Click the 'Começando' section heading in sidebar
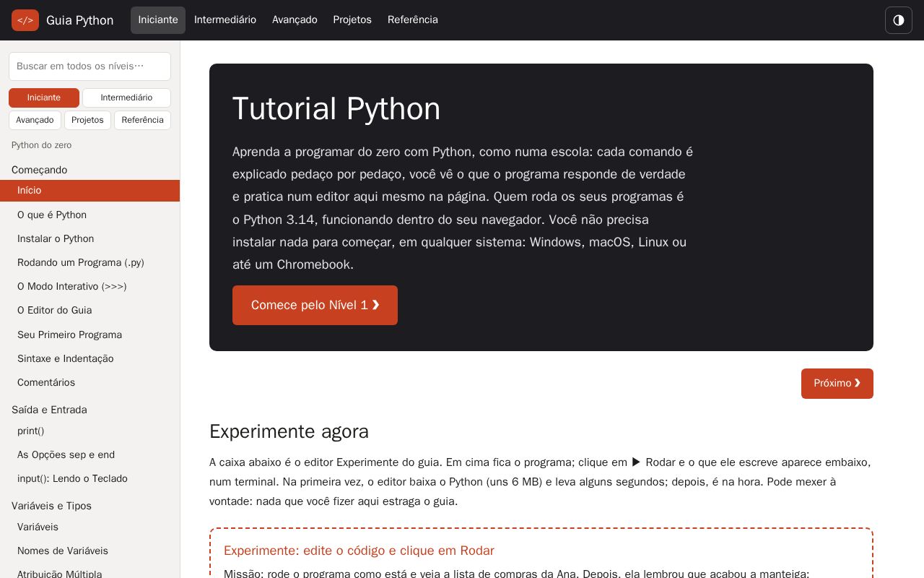 (x=40, y=170)
